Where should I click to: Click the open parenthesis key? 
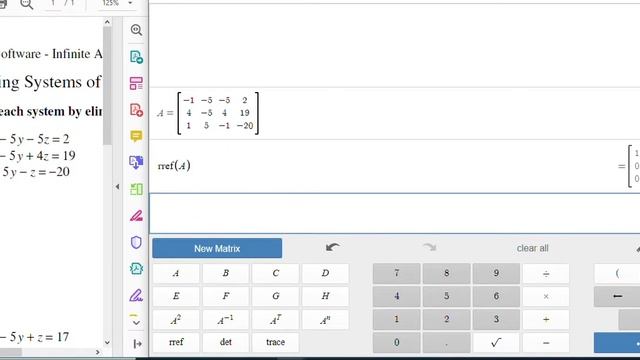point(617,273)
